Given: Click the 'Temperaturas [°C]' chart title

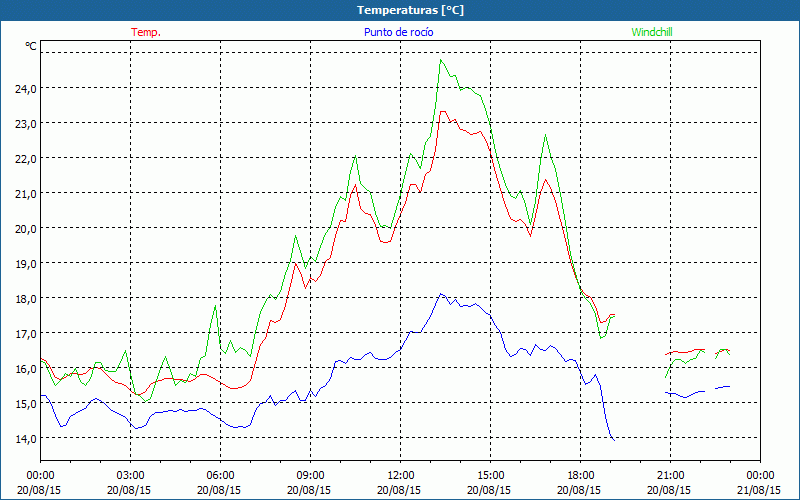Looking at the screenshot, I should (x=410, y=10).
